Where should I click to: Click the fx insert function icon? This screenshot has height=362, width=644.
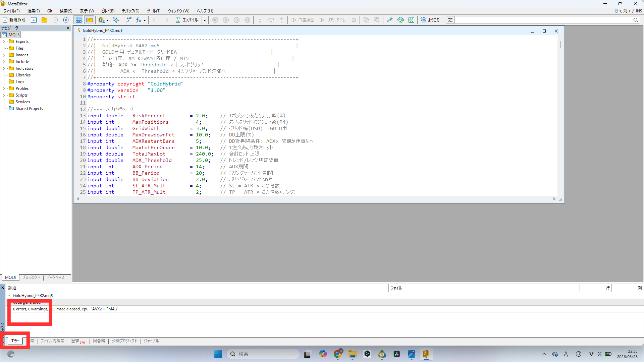click(138, 20)
